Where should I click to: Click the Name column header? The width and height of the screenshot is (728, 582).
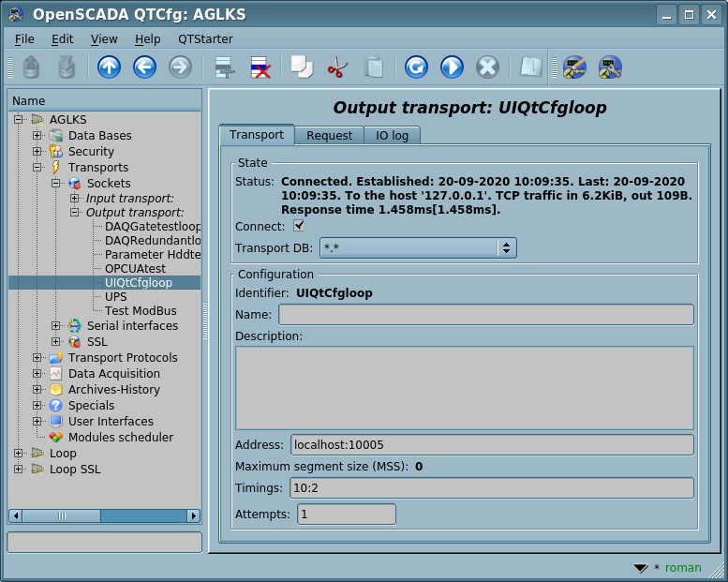coord(104,101)
